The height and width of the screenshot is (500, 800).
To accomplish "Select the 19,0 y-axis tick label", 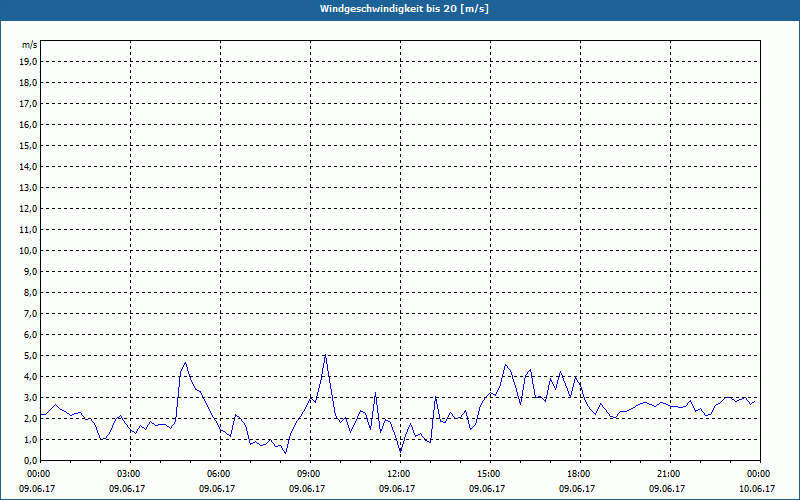I will (29, 61).
